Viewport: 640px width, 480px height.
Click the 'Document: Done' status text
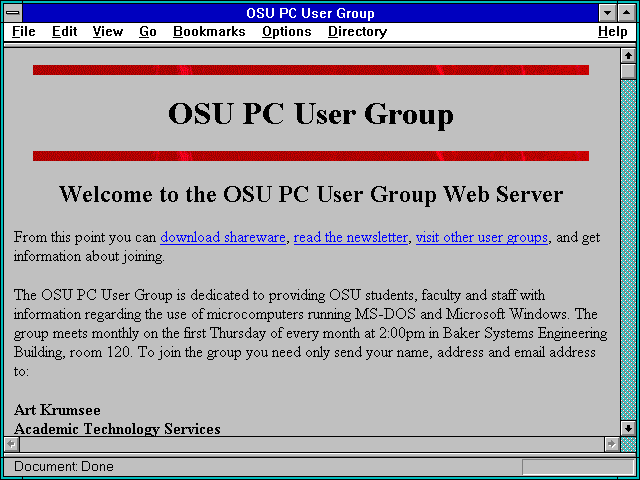64,467
